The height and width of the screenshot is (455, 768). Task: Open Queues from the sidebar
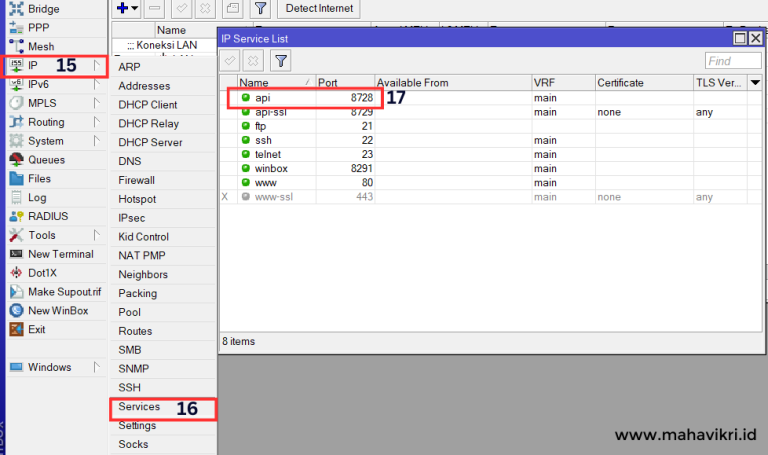pyautogui.click(x=46, y=160)
